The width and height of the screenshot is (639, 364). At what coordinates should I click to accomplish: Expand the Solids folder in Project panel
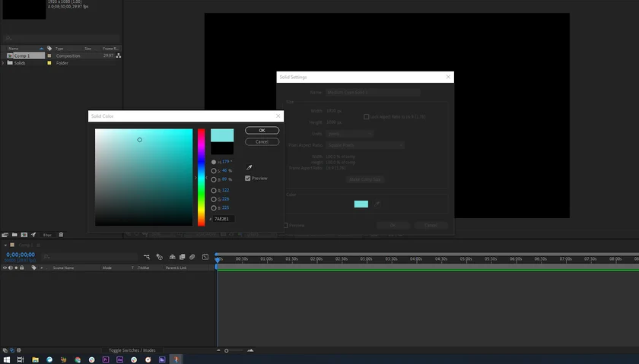click(4, 63)
